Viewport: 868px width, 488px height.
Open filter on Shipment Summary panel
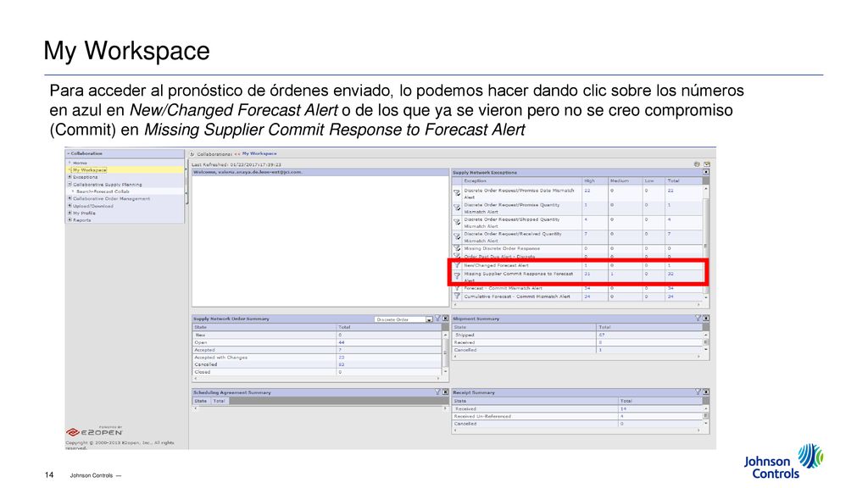point(698,319)
